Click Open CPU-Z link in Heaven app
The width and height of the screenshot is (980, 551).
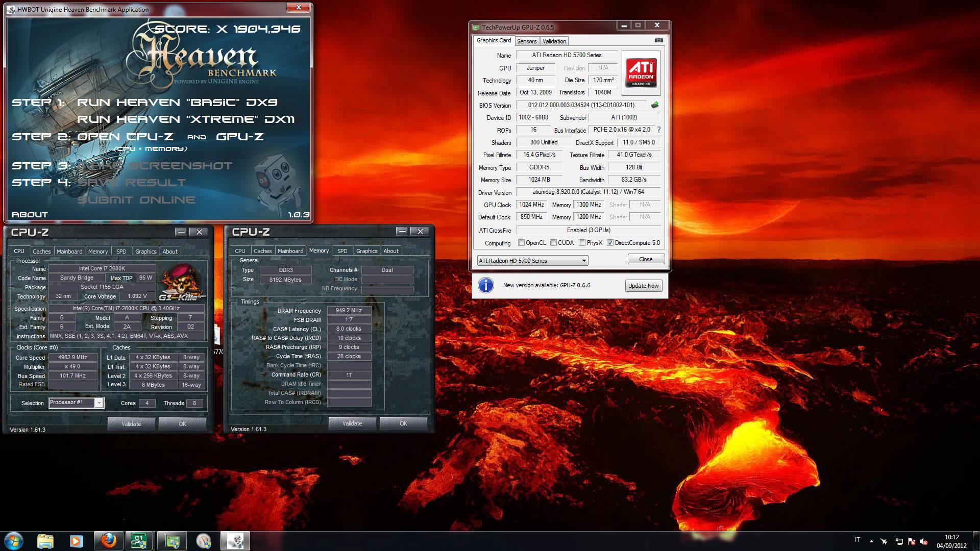(x=125, y=137)
